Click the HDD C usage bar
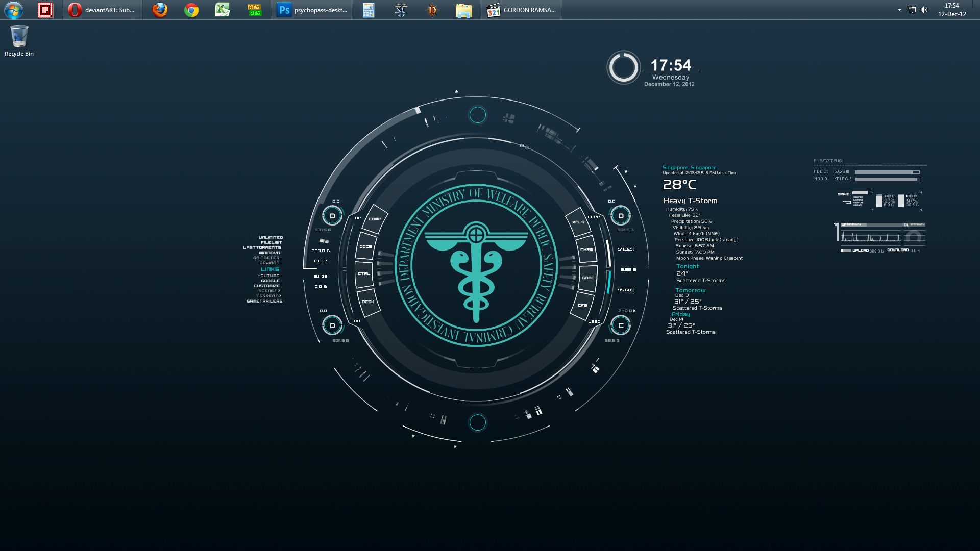The width and height of the screenshot is (980, 551). coord(887,172)
